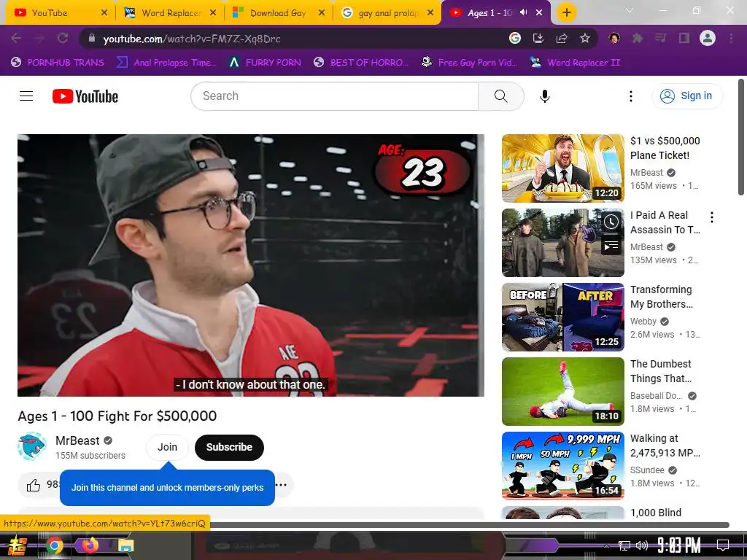Open Transforming My Brothers thumbnail
747x560 pixels.
[562, 316]
